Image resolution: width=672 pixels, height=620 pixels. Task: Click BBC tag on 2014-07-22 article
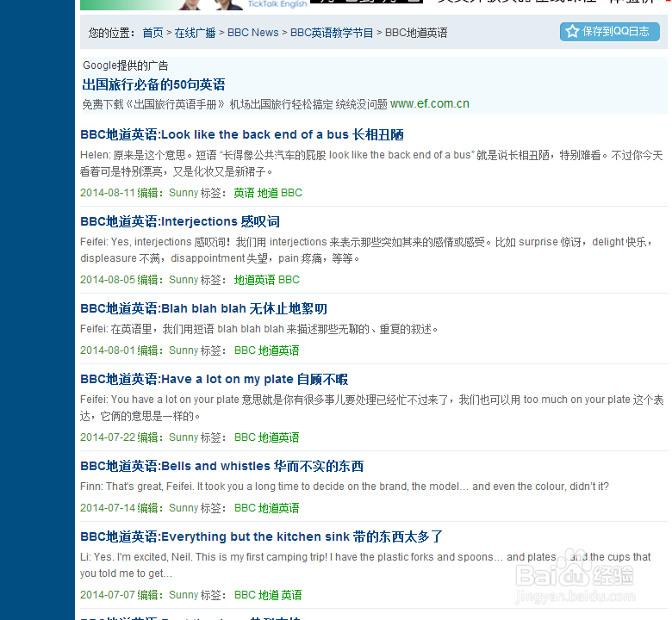(246, 437)
